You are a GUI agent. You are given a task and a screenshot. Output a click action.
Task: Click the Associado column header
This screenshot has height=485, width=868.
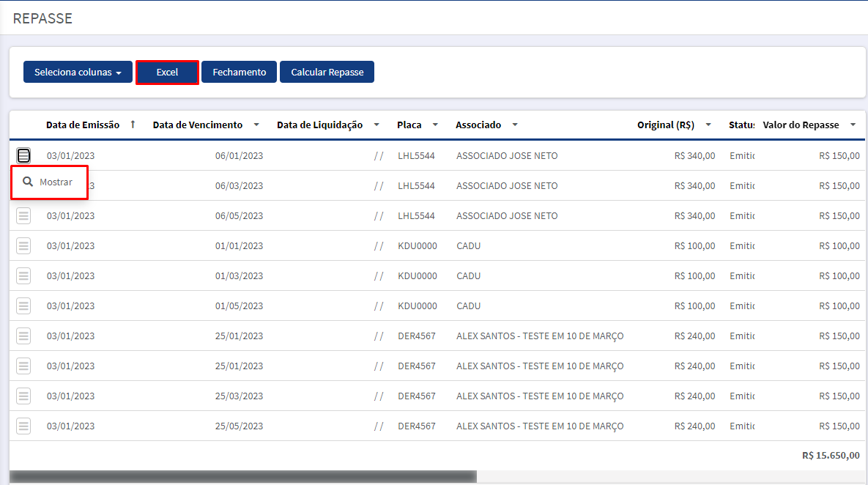[478, 125]
